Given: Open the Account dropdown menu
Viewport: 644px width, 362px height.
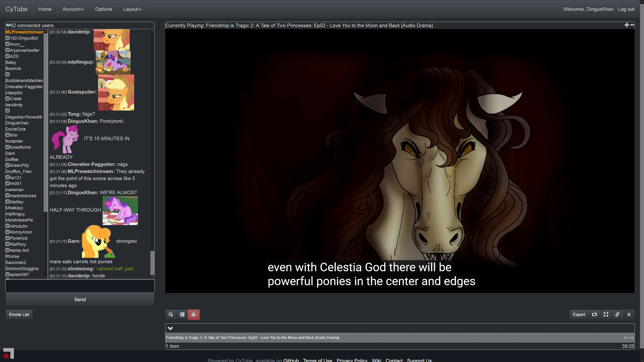Looking at the screenshot, I should [x=73, y=9].
